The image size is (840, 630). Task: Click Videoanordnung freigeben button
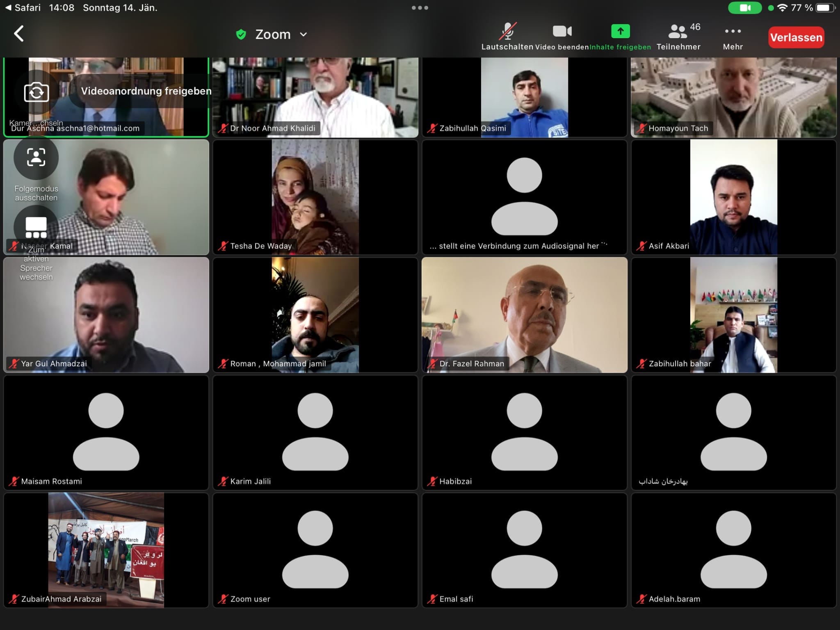(146, 91)
